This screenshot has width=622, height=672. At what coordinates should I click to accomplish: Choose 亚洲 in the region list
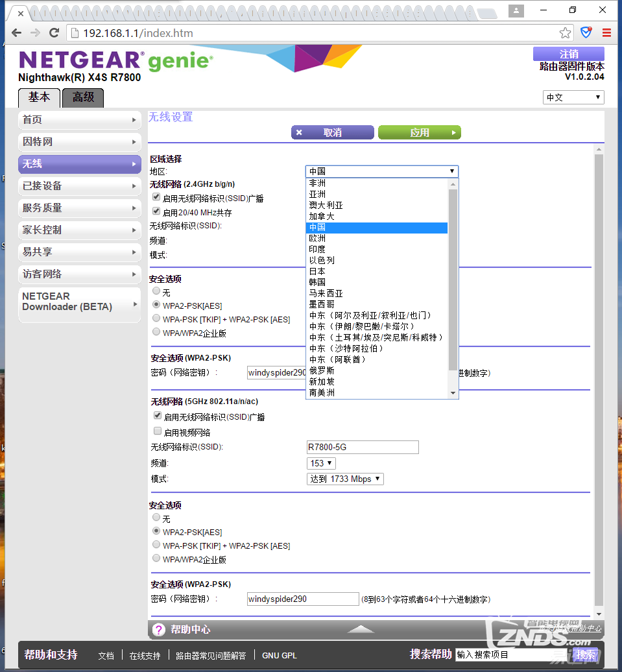377,195
